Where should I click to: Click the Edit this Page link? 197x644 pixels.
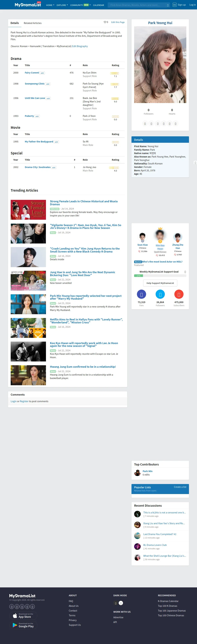(118, 22)
